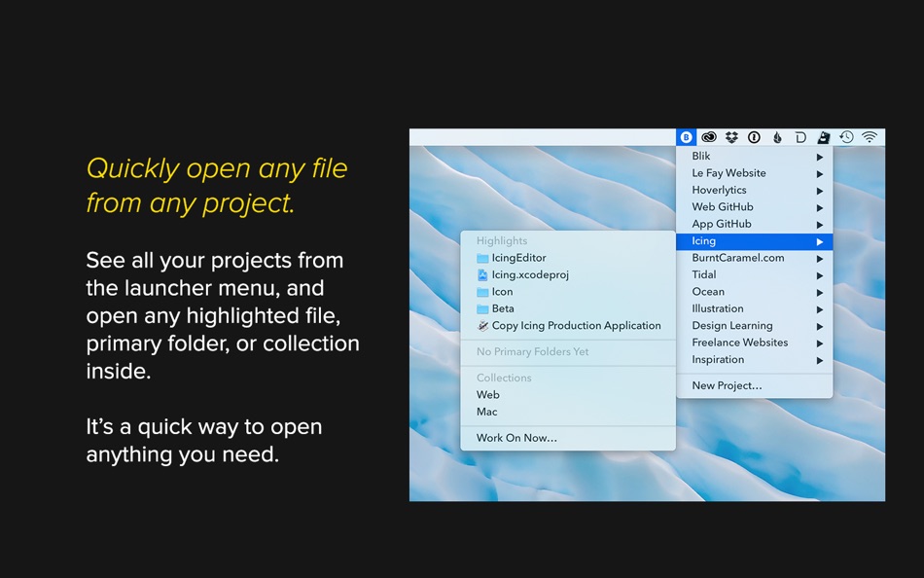Expand the Ocean project arrow

coord(820,293)
